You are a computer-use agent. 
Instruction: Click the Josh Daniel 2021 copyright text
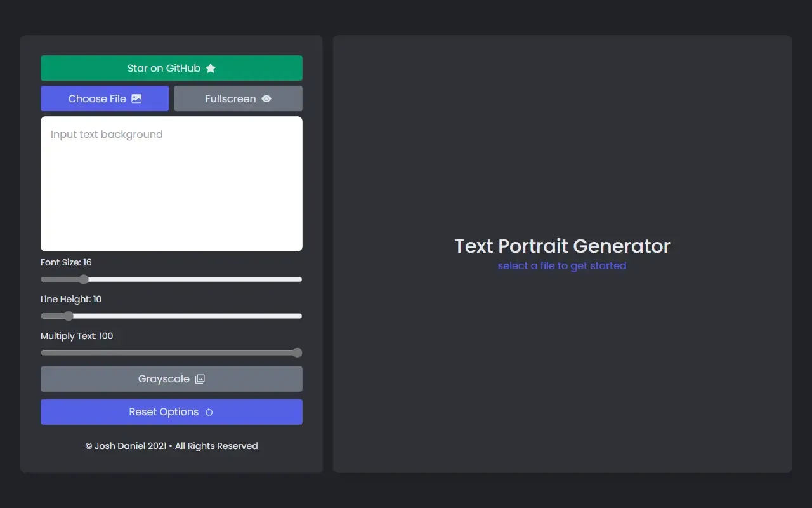coord(171,446)
